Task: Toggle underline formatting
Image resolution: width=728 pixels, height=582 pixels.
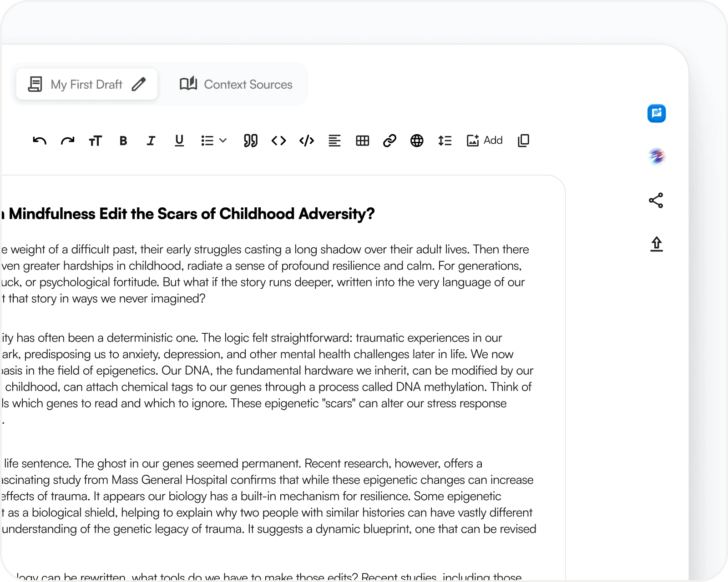Action: click(x=179, y=141)
